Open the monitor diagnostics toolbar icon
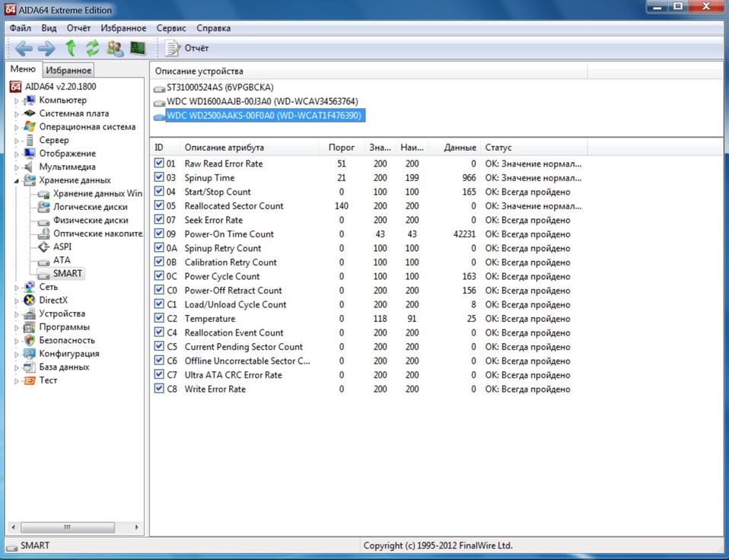Image resolution: width=729 pixels, height=560 pixels. (x=138, y=47)
